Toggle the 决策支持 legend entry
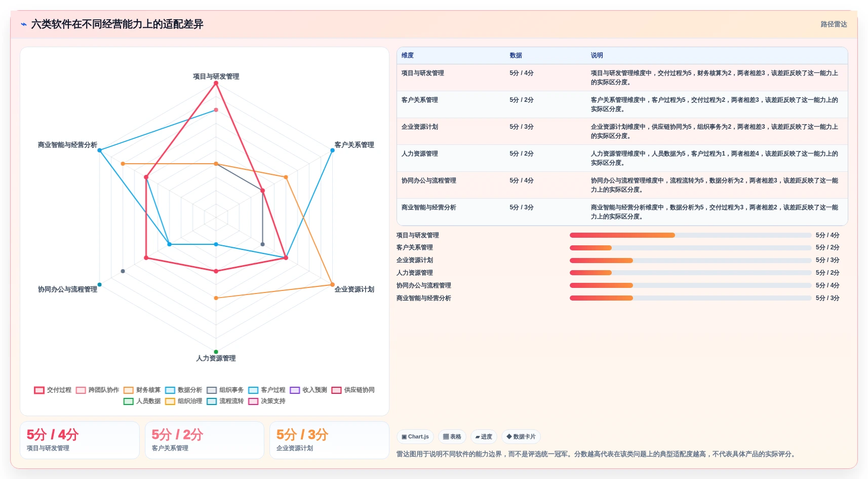Viewport: 868px width, 479px height. 267,401
